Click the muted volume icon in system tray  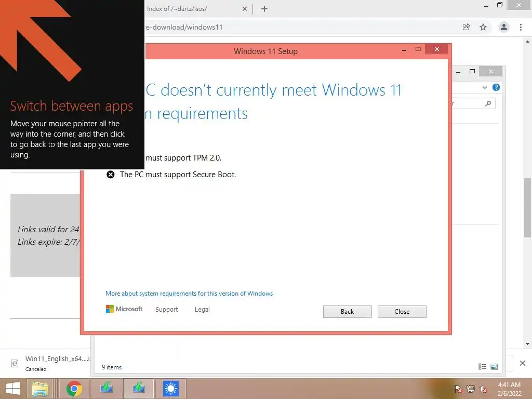(483, 389)
